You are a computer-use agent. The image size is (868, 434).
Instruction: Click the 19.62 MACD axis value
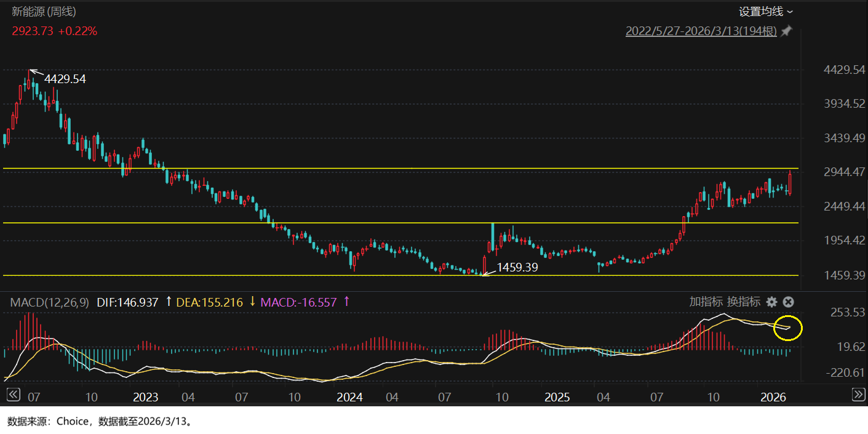(x=851, y=347)
